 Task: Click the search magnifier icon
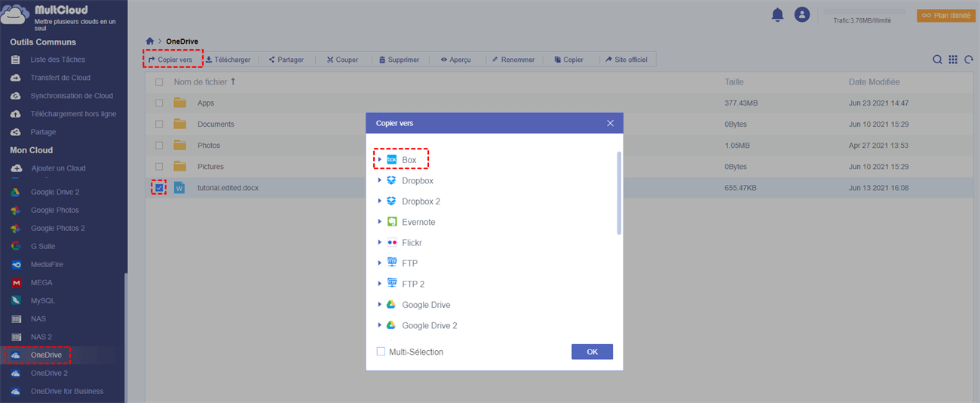tap(937, 60)
